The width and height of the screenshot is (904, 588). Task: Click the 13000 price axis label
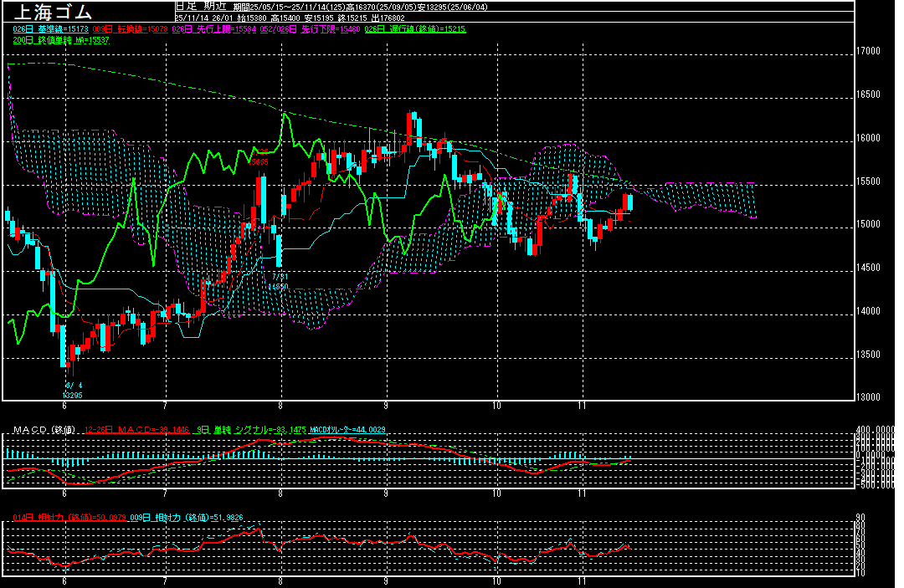click(x=869, y=397)
